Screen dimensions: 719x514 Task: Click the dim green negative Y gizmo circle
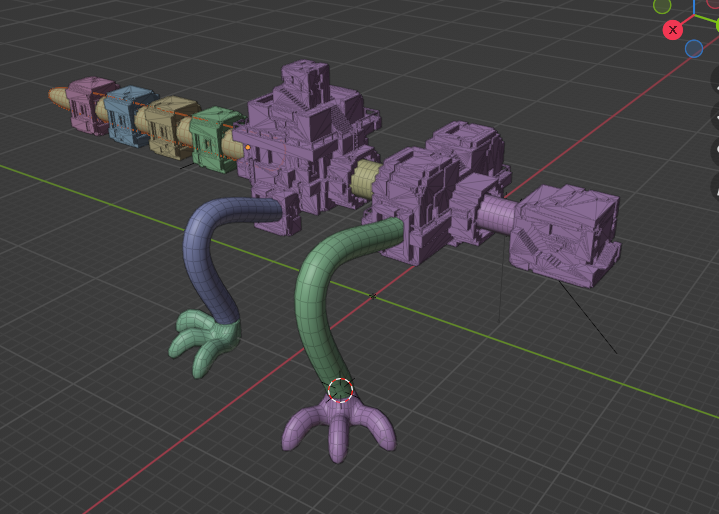pyautogui.click(x=662, y=6)
